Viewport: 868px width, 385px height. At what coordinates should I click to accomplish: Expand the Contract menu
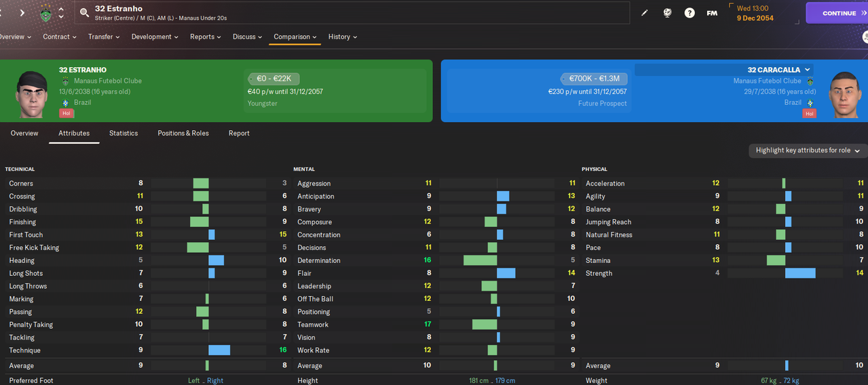(x=60, y=37)
